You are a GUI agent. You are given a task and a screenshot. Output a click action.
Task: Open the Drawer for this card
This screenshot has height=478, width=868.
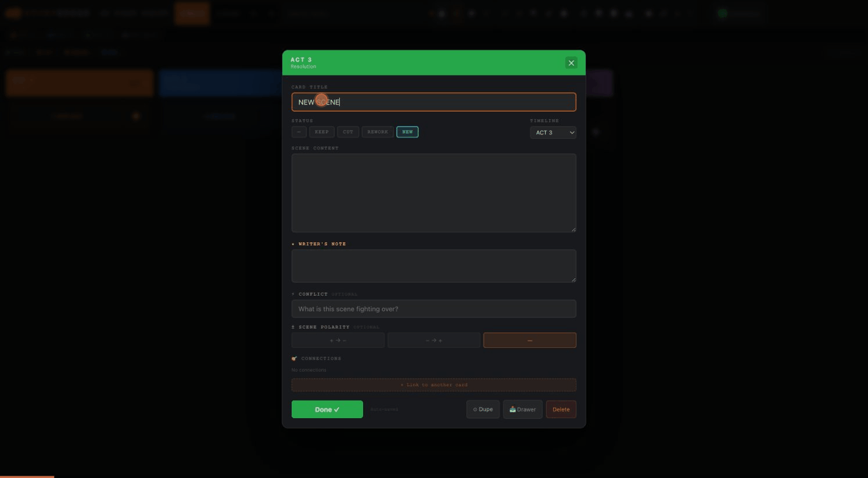click(x=522, y=409)
